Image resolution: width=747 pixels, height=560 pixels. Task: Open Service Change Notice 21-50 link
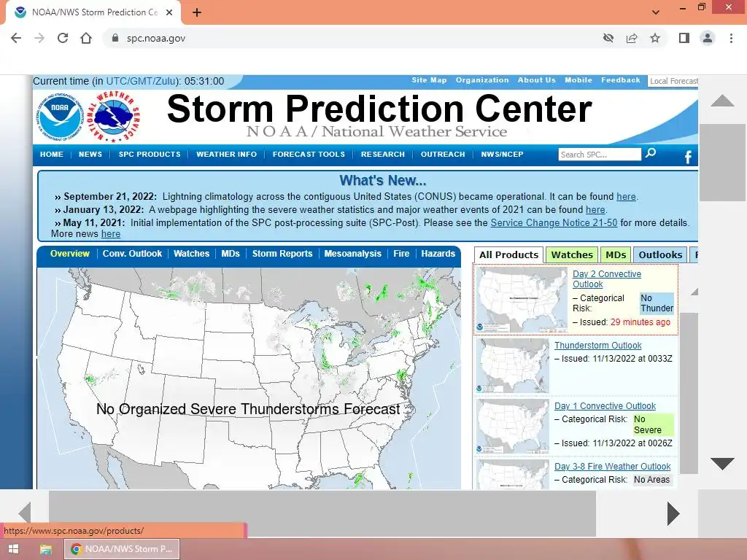click(x=554, y=223)
